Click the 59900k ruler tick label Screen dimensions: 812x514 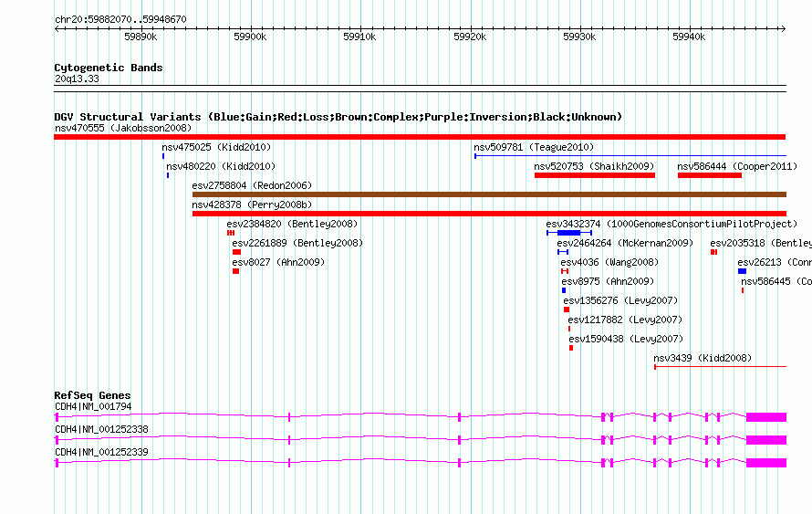pyautogui.click(x=250, y=37)
